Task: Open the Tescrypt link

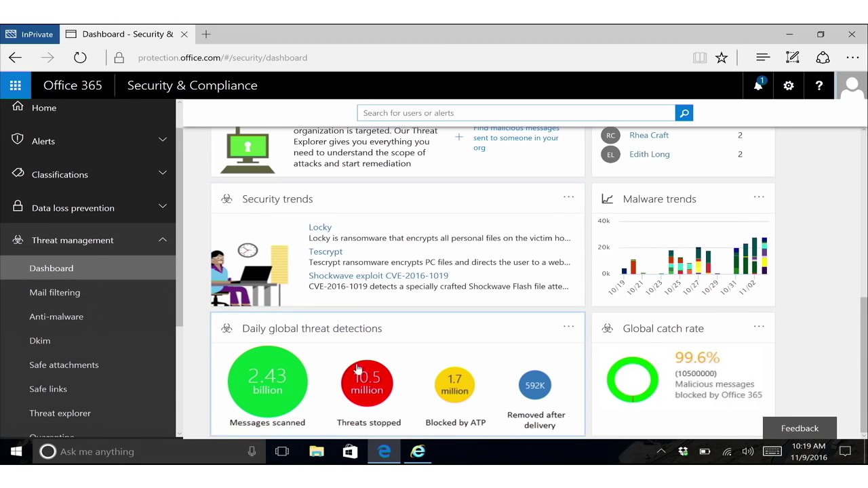Action: pyautogui.click(x=325, y=251)
